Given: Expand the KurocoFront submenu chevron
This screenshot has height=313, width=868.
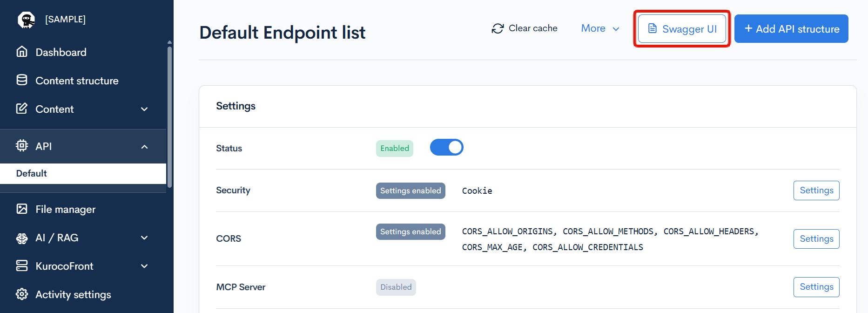Looking at the screenshot, I should 144,266.
